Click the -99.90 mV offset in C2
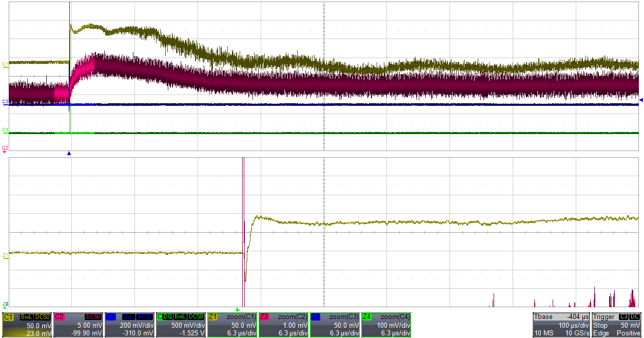Image resolution: width=644 pixels, height=338 pixels. pos(88,333)
